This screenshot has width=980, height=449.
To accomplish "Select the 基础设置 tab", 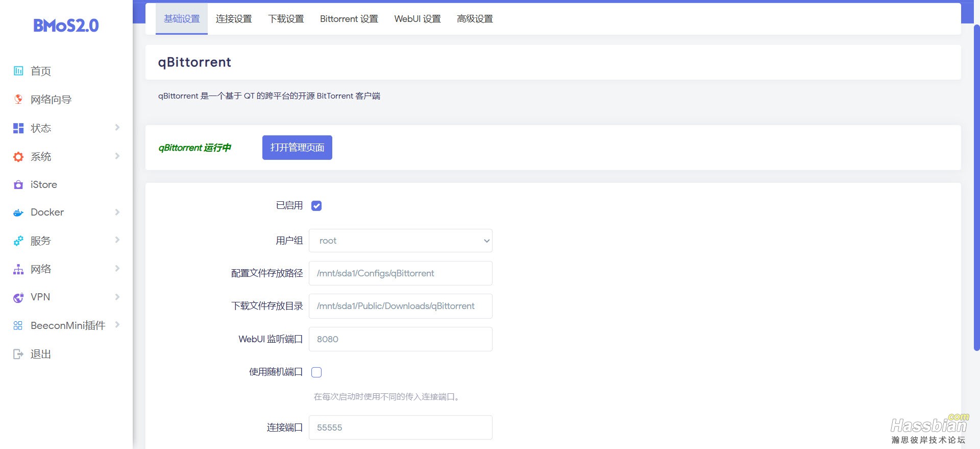I will (182, 19).
